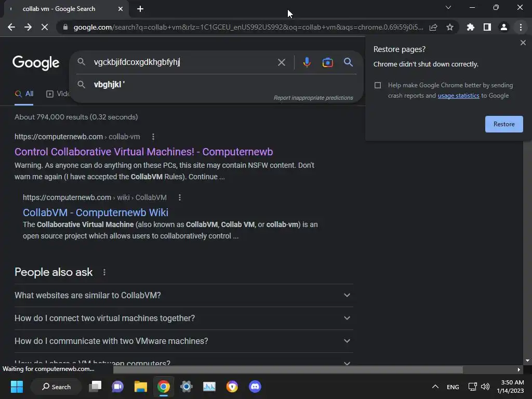
Task: Start voice search with microphone
Action: tap(307, 62)
